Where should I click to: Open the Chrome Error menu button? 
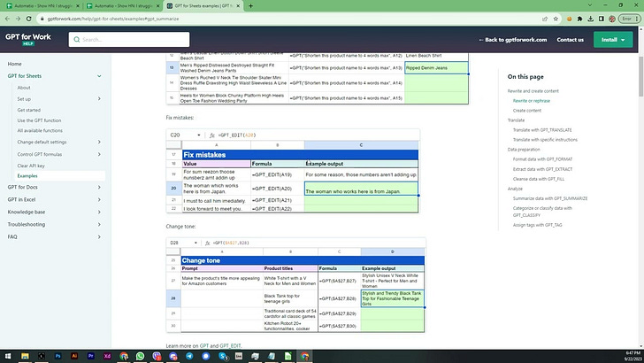[x=629, y=19]
